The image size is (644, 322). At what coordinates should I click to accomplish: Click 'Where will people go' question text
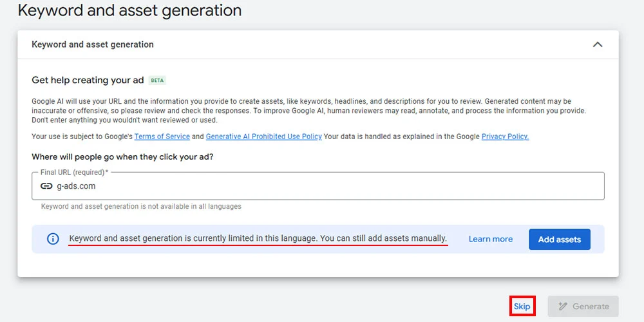coord(122,157)
